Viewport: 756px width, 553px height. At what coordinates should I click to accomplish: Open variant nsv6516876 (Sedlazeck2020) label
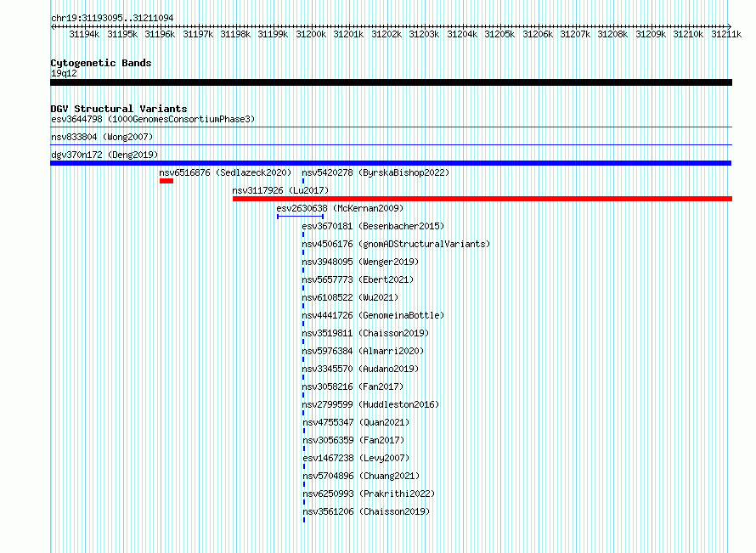226,172
